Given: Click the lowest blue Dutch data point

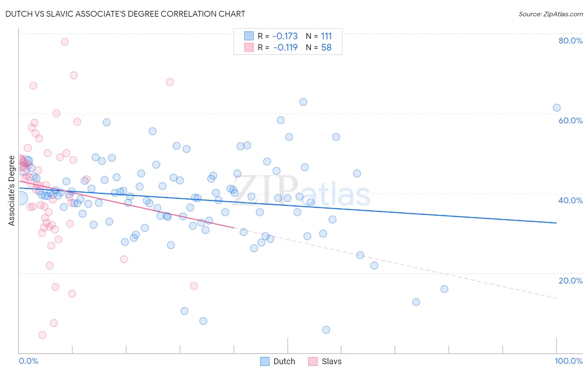Looking at the screenshot, I should pyautogui.click(x=326, y=330).
